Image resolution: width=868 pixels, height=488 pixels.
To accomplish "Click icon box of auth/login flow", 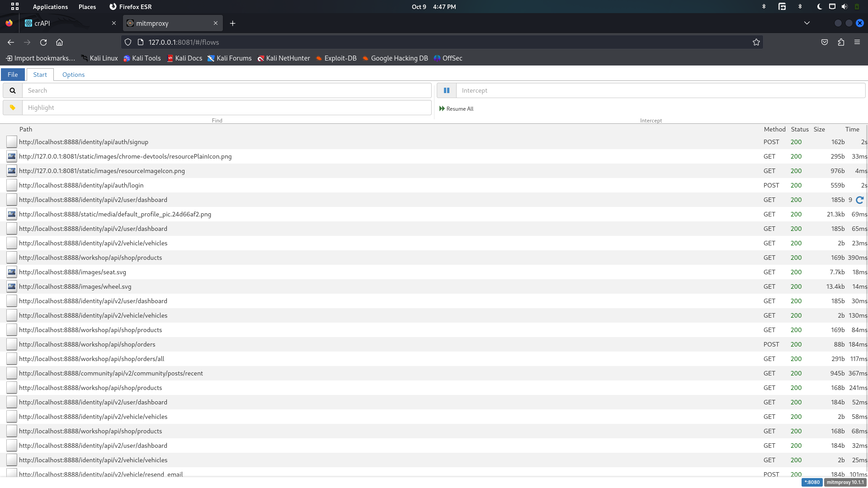I will click(x=12, y=185).
